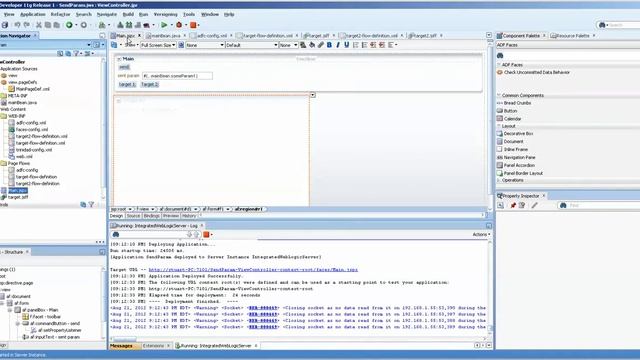Click the Cut scissors icon
The height and width of the screenshot is (360, 640).
(x=38, y=25)
